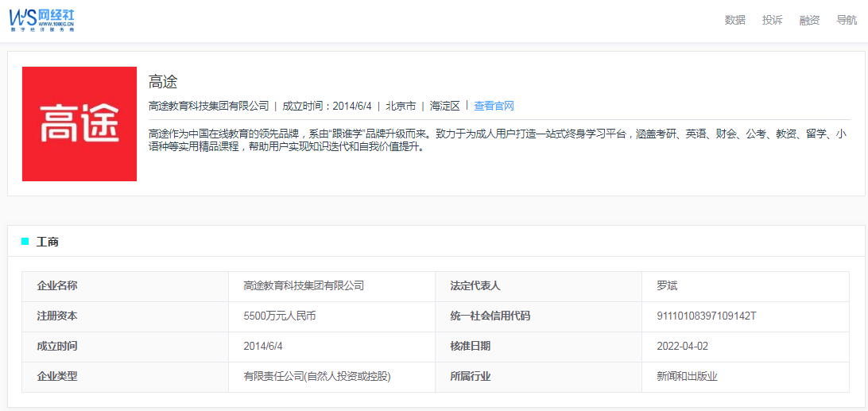
Task: Click the red 高途 company logo
Action: point(79,124)
